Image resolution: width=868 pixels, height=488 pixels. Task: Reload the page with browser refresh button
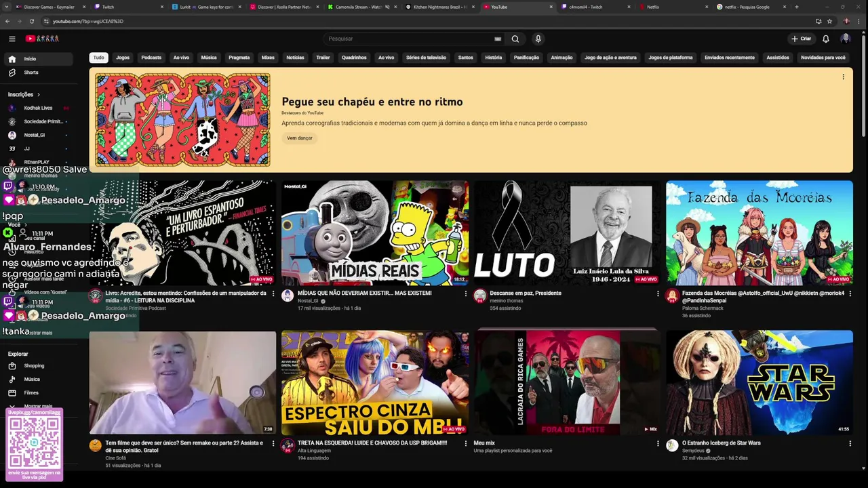coord(31,21)
